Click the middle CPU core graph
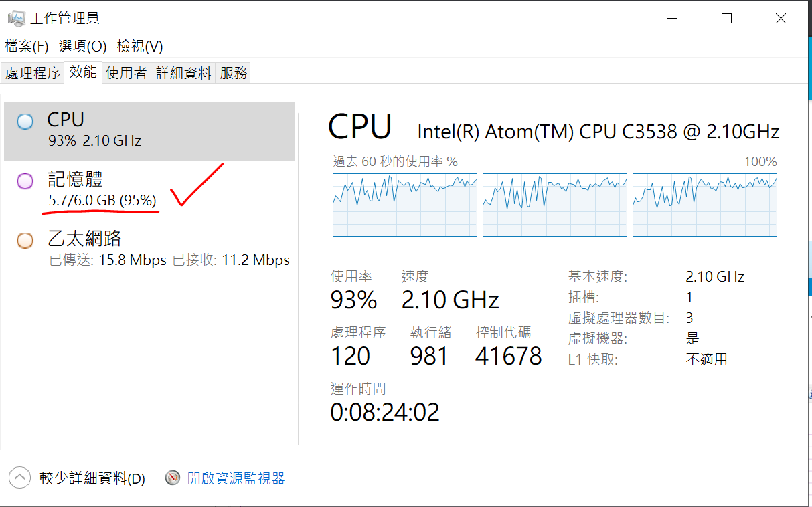The height and width of the screenshot is (507, 812). 555,205
